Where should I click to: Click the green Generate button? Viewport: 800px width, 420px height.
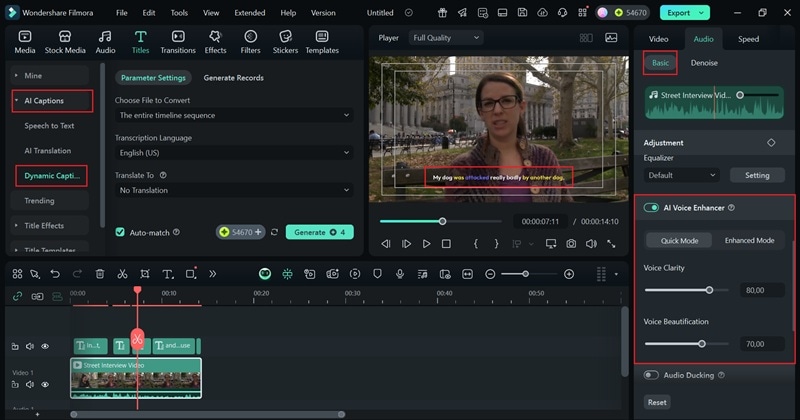[x=319, y=232]
